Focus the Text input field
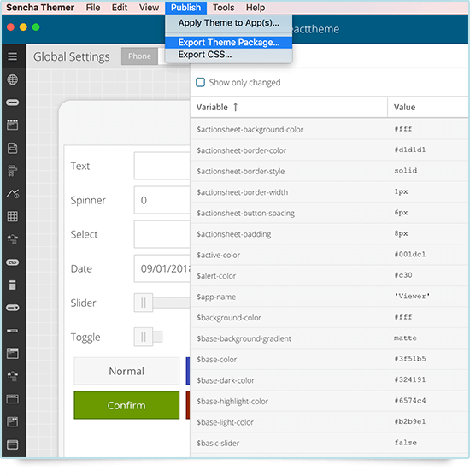 [162, 166]
